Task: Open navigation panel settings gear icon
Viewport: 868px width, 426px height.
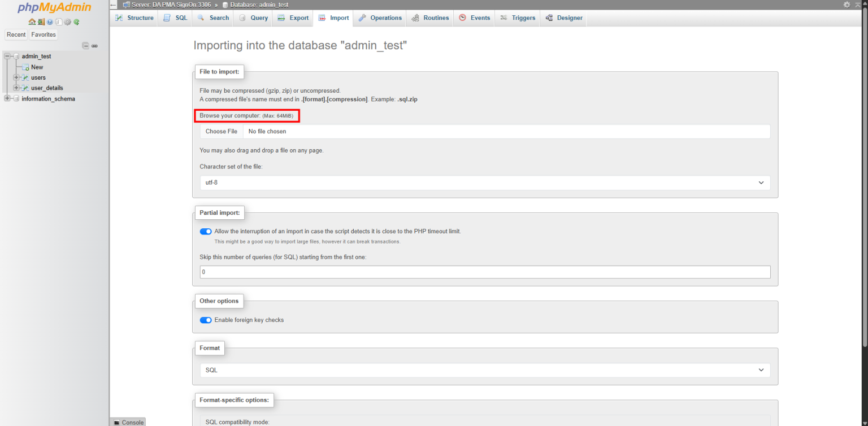Action: point(67,21)
